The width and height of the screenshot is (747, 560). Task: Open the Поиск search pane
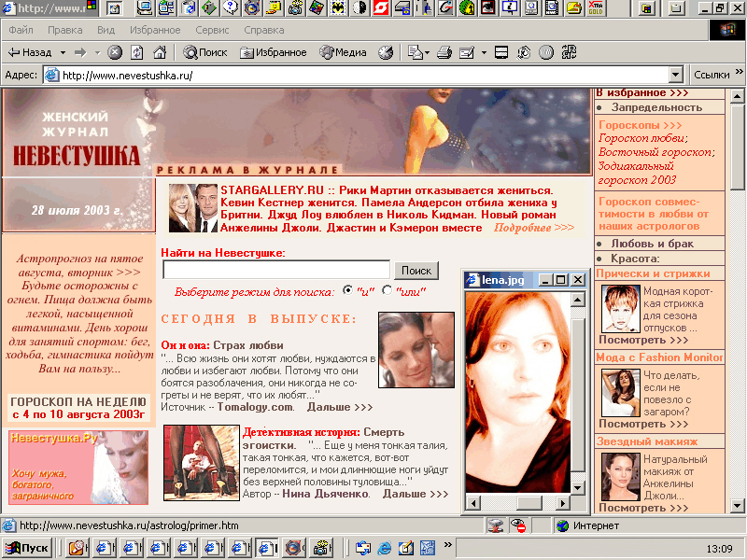[205, 52]
